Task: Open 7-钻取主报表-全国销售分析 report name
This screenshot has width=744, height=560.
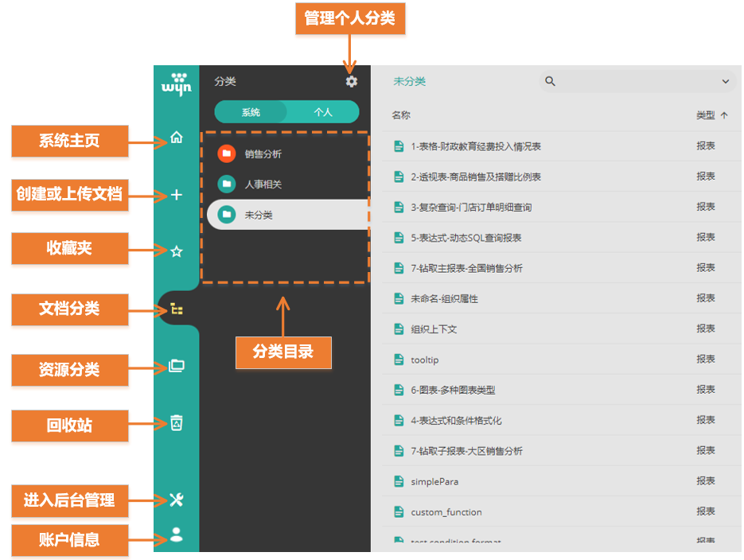Action: [x=466, y=268]
